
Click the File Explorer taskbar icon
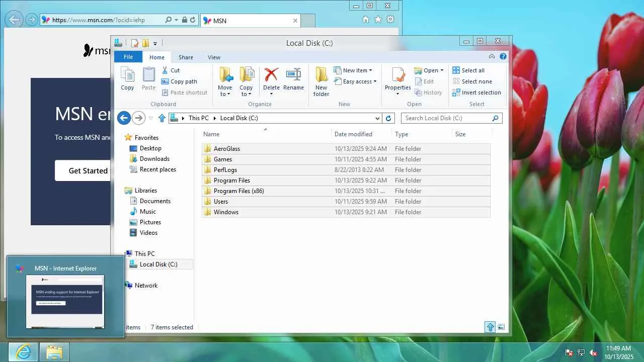[54, 352]
